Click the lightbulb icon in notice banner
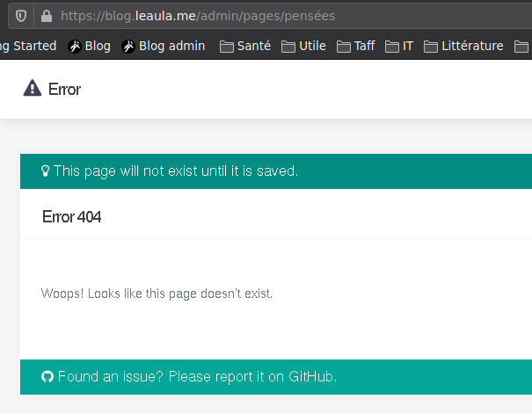532x414 pixels. (x=45, y=171)
